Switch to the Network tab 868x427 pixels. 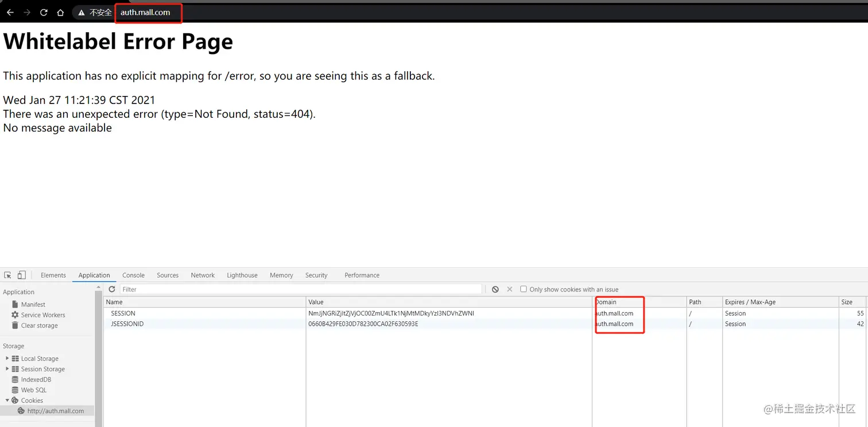[x=203, y=275]
